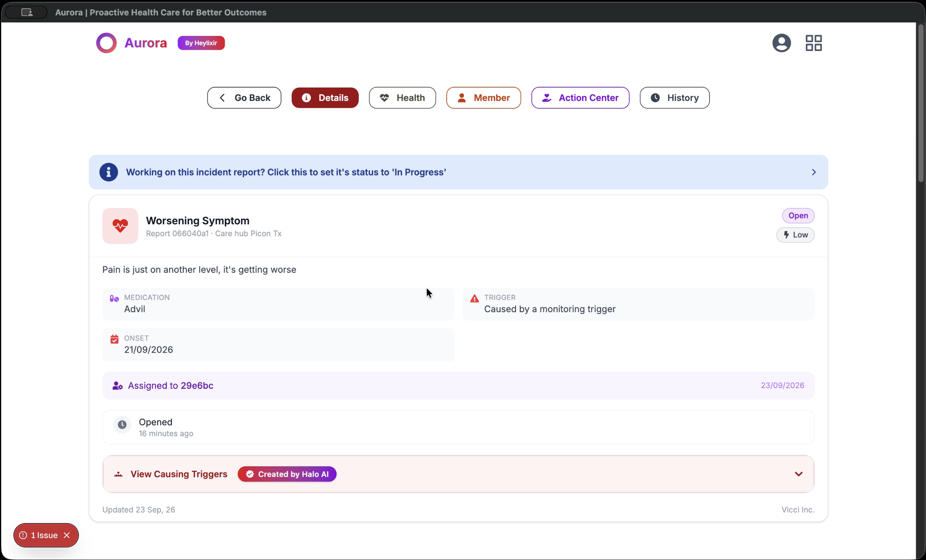
Task: Click the Member tab person icon
Action: point(462,98)
